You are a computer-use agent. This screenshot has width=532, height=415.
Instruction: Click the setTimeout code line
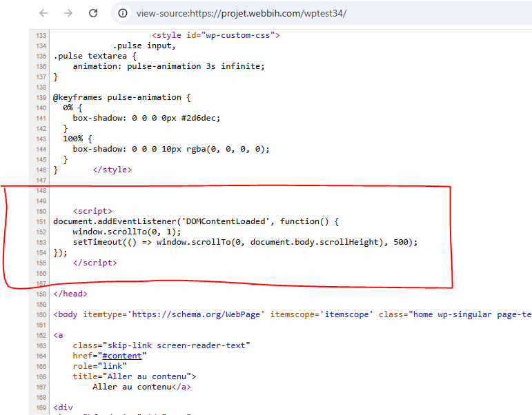245,242
